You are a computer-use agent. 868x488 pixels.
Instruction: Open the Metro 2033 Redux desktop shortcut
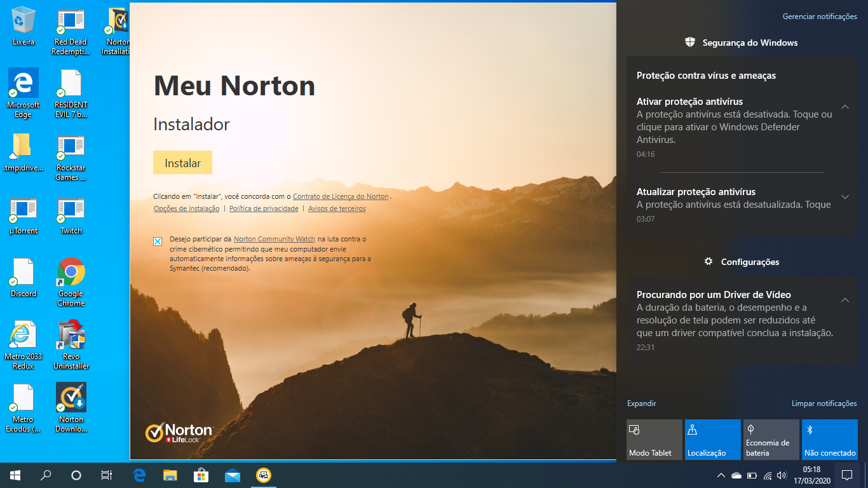(x=24, y=346)
